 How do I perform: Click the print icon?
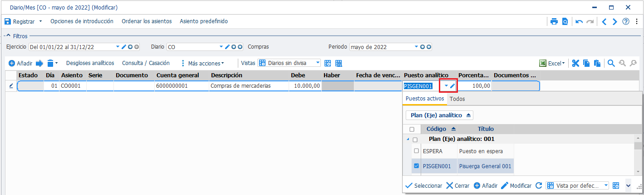[x=554, y=21]
